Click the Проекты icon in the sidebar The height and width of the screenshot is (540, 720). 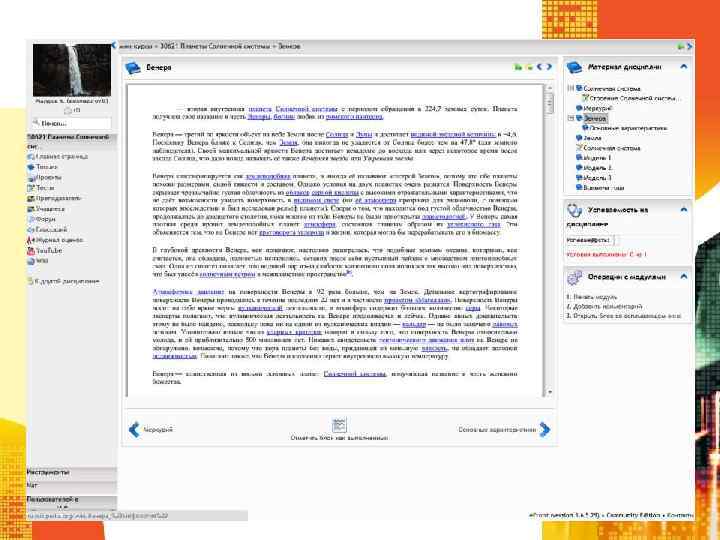click(31, 178)
